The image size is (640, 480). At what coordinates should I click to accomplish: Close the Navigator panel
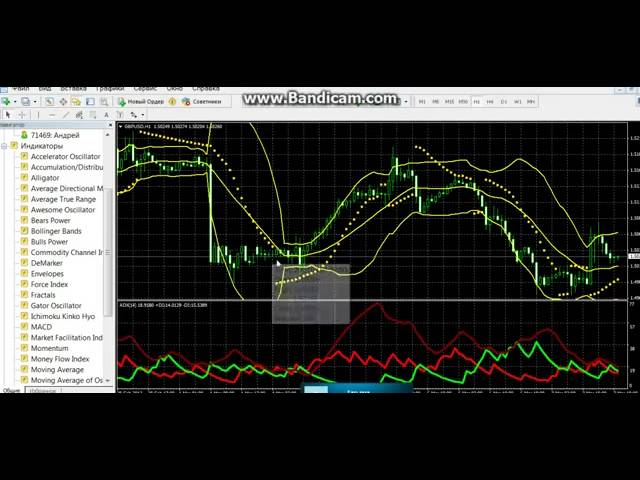110,125
